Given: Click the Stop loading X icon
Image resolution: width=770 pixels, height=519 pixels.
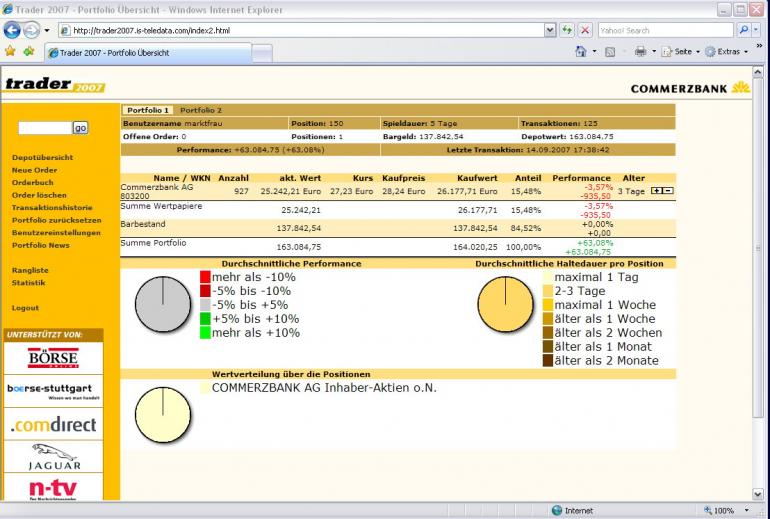Looking at the screenshot, I should [586, 30].
